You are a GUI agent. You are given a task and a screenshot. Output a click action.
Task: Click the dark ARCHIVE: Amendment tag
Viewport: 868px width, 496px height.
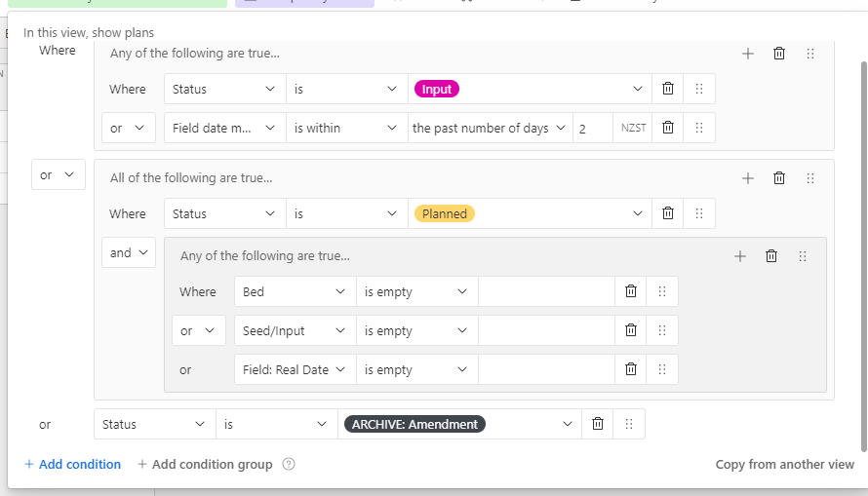click(x=414, y=424)
